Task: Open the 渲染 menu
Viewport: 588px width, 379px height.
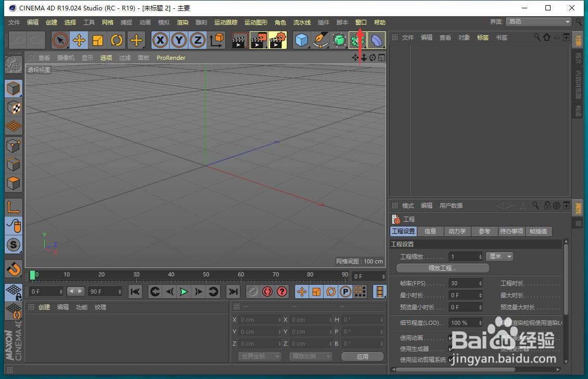Action: coord(183,22)
